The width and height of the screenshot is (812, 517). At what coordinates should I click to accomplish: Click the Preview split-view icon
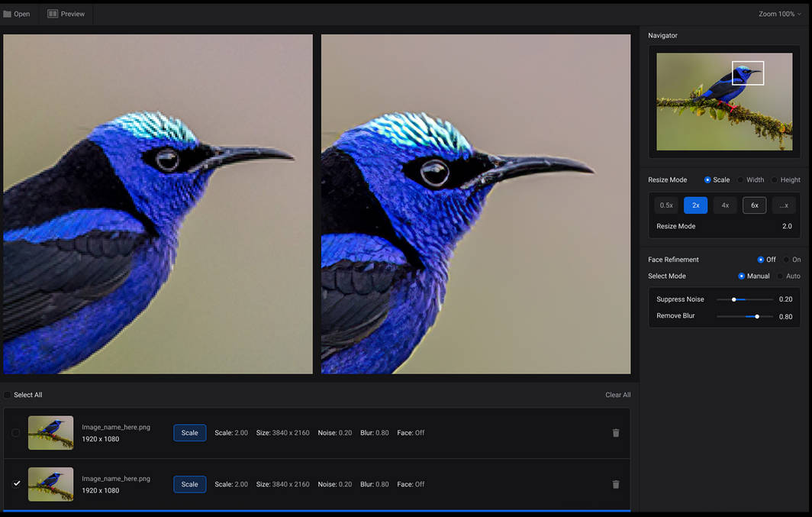pos(53,14)
